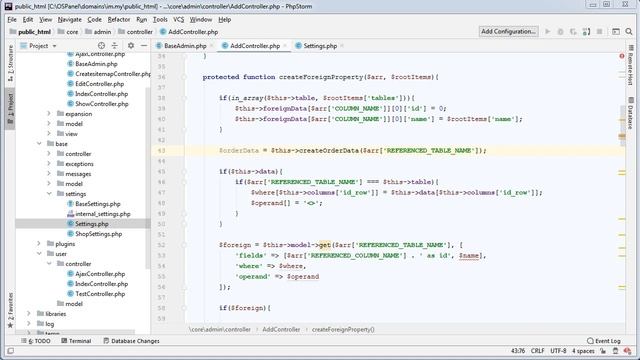Select TestController.php in tree
The image size is (640, 360).
tap(96, 293)
